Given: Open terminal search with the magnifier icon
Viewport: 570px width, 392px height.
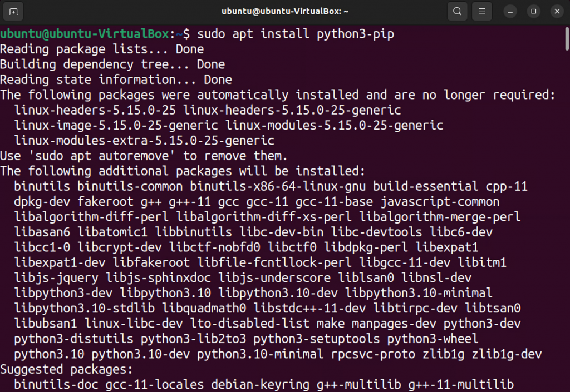Looking at the screenshot, I should tap(456, 11).
